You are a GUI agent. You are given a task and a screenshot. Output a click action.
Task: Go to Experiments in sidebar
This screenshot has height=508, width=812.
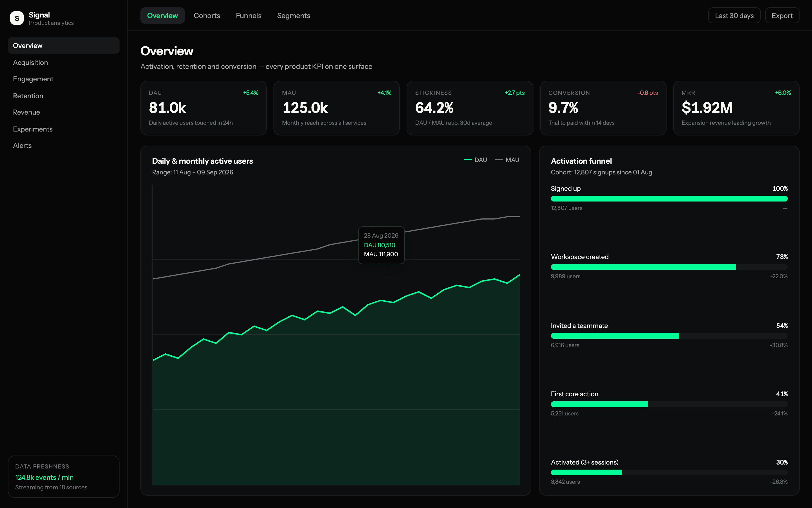click(64, 129)
